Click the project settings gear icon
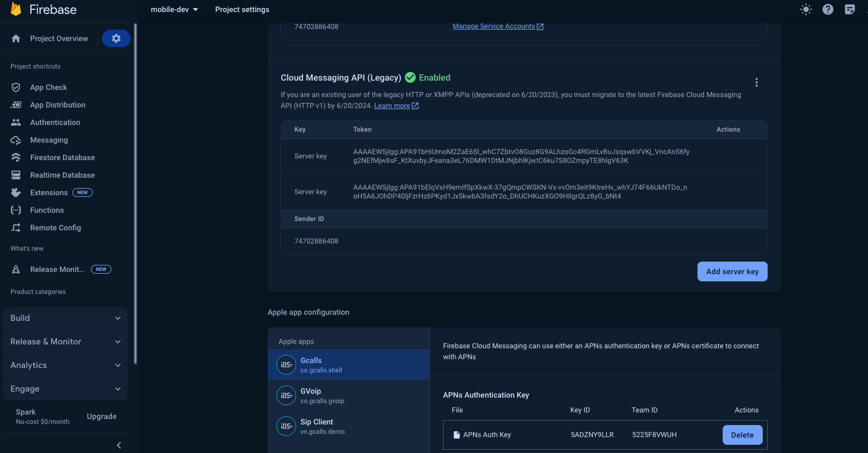868x453 pixels. tap(116, 38)
